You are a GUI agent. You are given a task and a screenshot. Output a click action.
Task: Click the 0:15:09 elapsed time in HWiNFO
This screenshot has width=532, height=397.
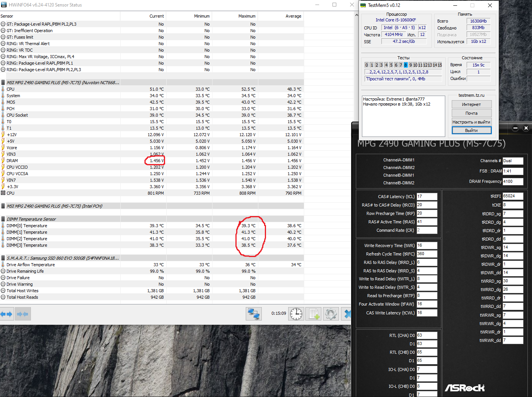tap(279, 313)
